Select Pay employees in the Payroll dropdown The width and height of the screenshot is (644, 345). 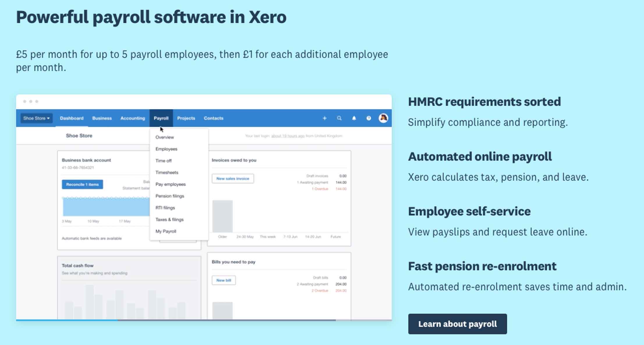point(170,184)
